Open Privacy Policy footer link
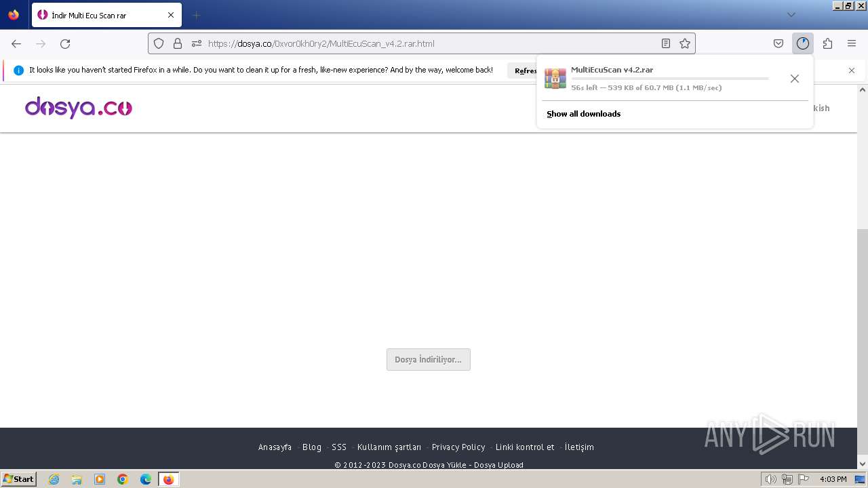 [458, 447]
